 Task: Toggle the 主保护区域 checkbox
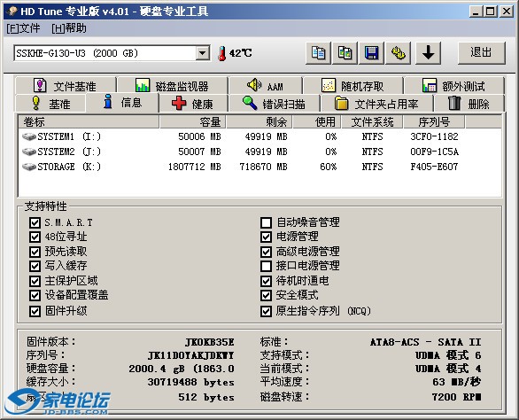click(35, 281)
